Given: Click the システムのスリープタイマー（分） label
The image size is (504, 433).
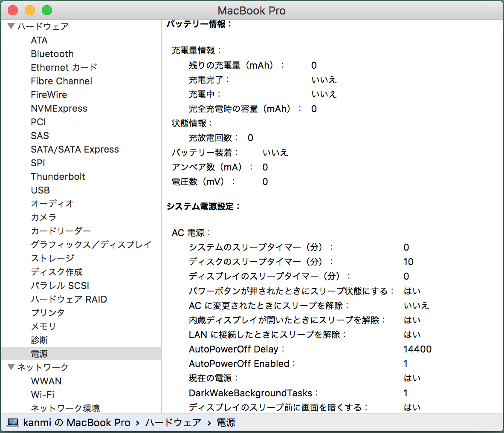Looking at the screenshot, I should (x=261, y=247).
